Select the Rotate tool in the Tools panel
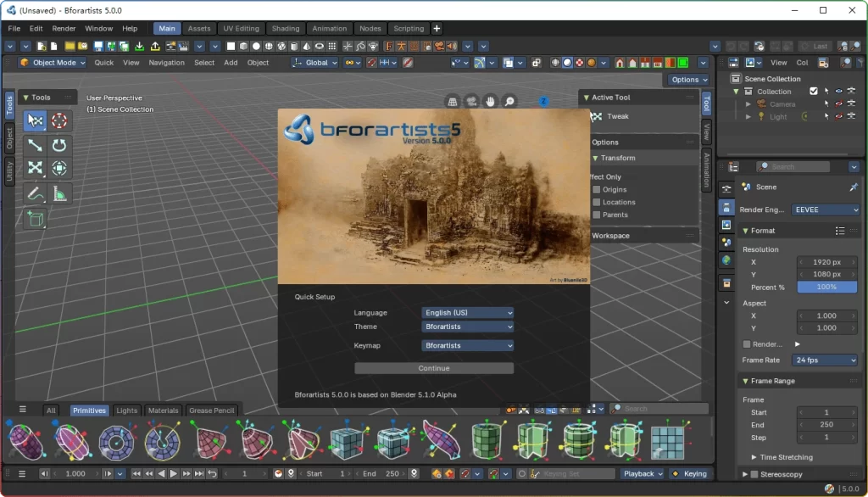Viewport: 868px width, 497px height. pos(58,145)
